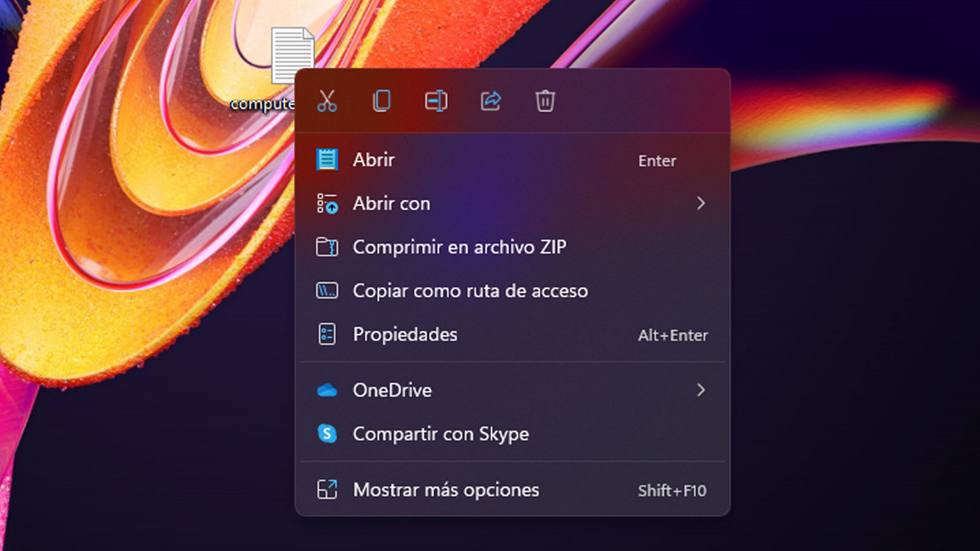Image resolution: width=980 pixels, height=551 pixels.
Task: Expand the OneDrive chevron arrow
Action: coord(701,390)
